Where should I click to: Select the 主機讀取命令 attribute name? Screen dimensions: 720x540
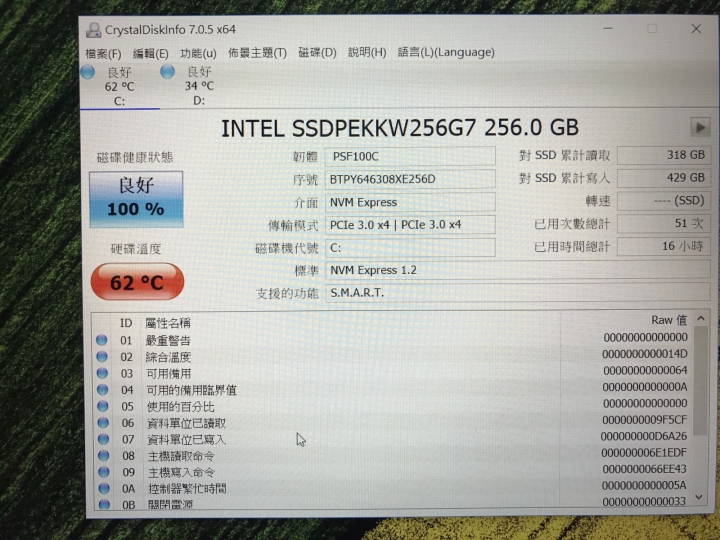click(x=181, y=456)
